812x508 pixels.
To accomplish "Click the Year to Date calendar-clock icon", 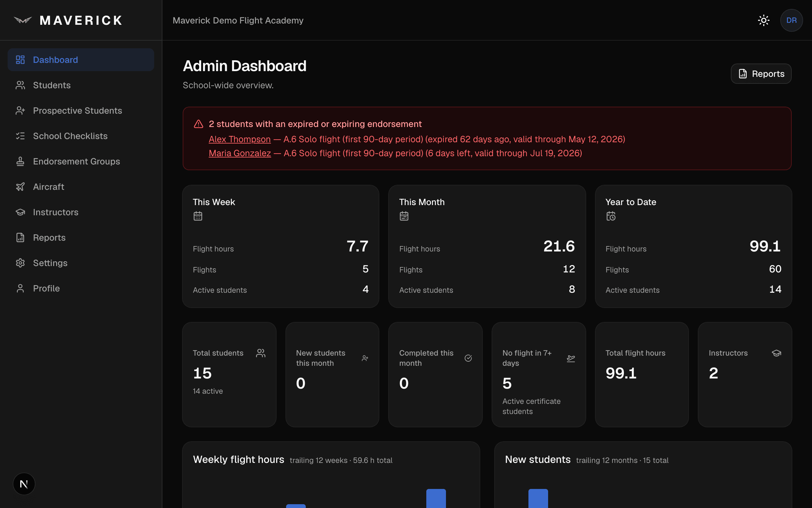I will pos(611,216).
